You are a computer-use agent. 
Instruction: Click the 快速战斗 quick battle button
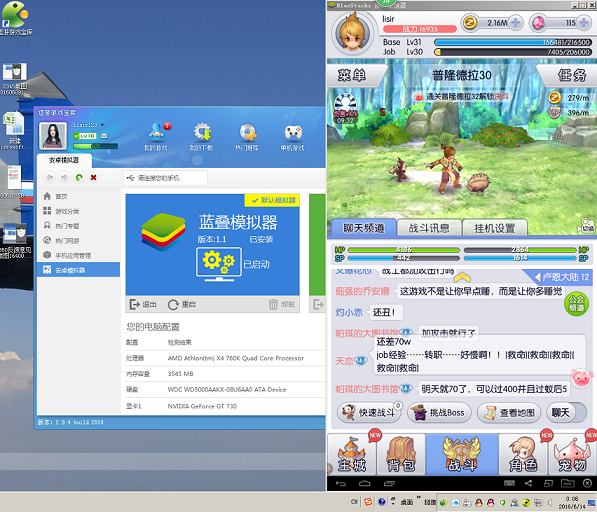click(x=369, y=413)
